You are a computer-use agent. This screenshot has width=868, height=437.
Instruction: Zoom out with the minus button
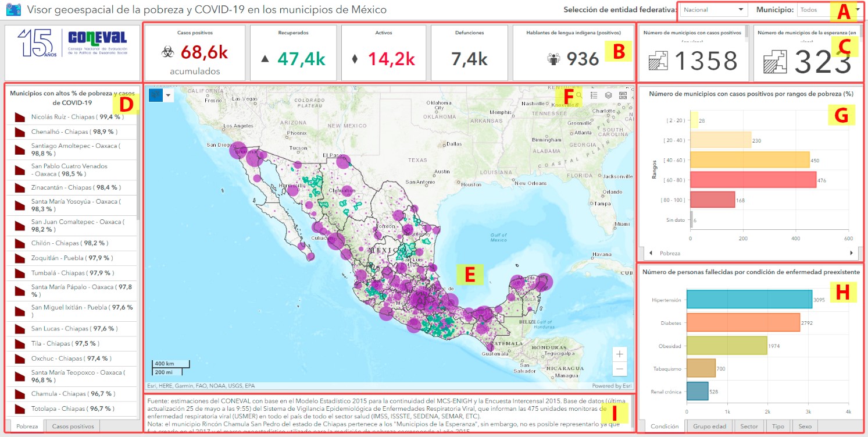[x=620, y=369]
